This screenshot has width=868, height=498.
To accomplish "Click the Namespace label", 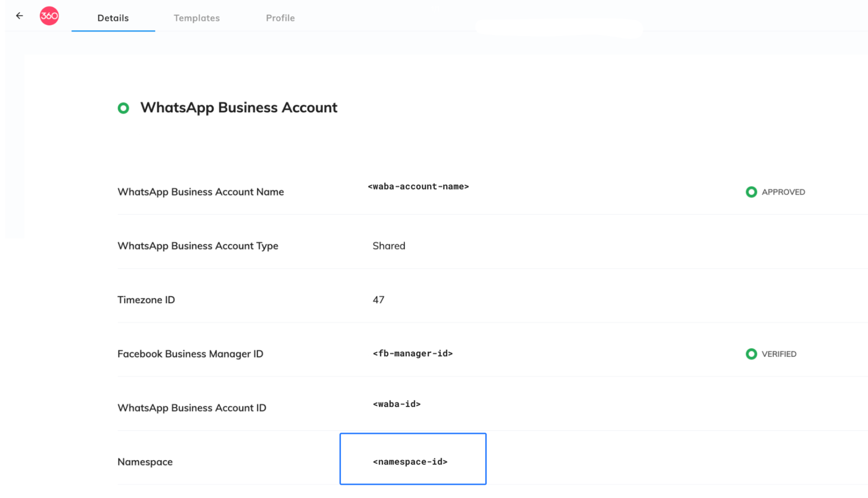I will pos(145,462).
